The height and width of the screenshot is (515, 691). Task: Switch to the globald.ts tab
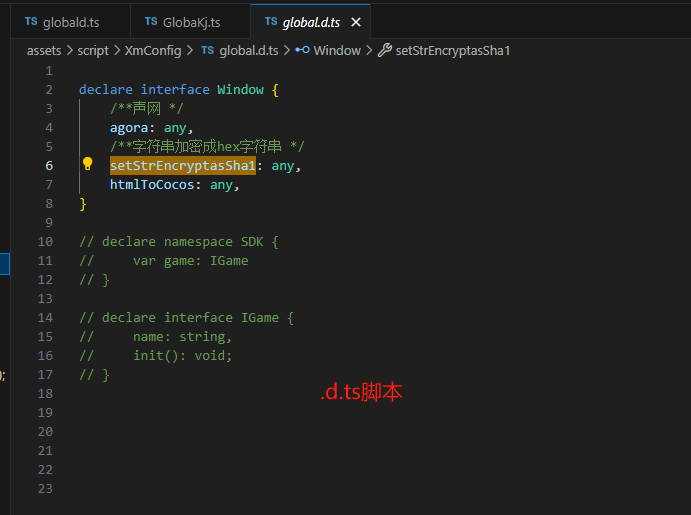pos(71,22)
